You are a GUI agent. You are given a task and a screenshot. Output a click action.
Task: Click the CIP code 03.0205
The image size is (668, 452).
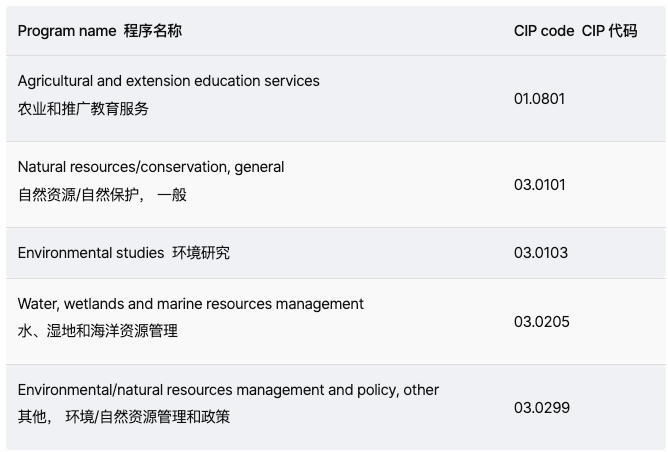click(x=541, y=322)
